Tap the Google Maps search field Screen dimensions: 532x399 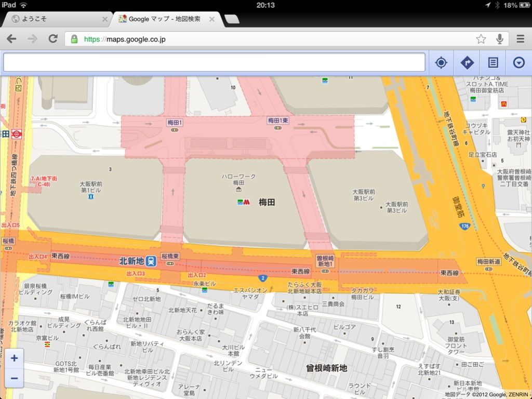click(214, 62)
